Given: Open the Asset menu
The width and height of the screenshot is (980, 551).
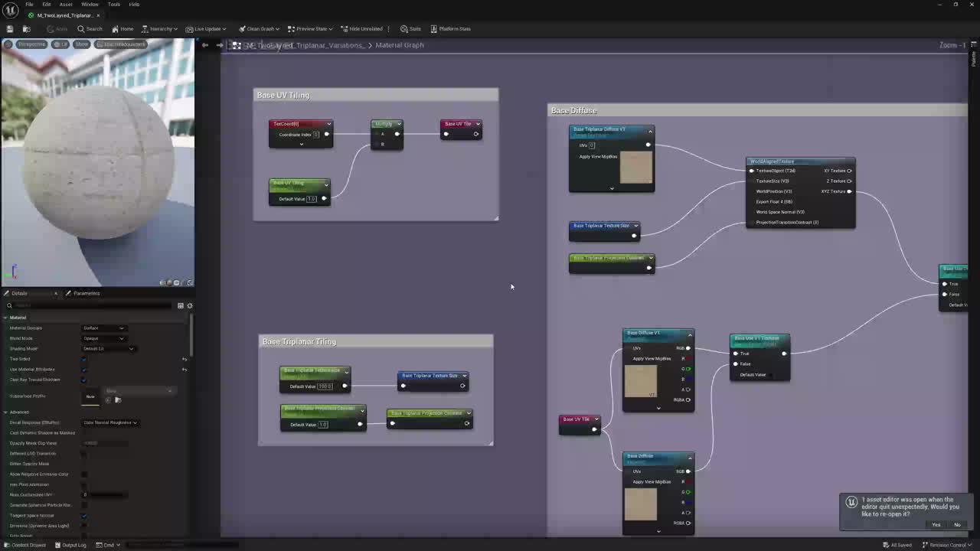Looking at the screenshot, I should 66,5.
